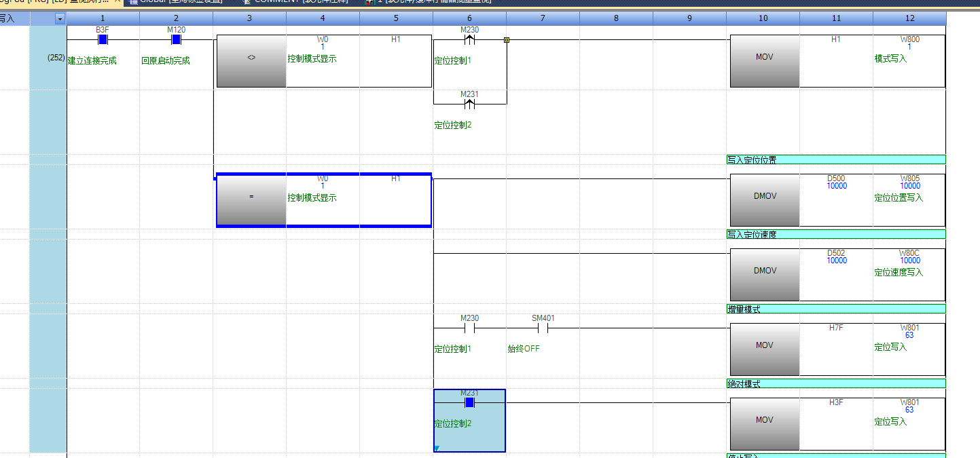This screenshot has height=458, width=980.
Task: Select the M231 rising-edge pulse contact
Action: click(x=469, y=104)
